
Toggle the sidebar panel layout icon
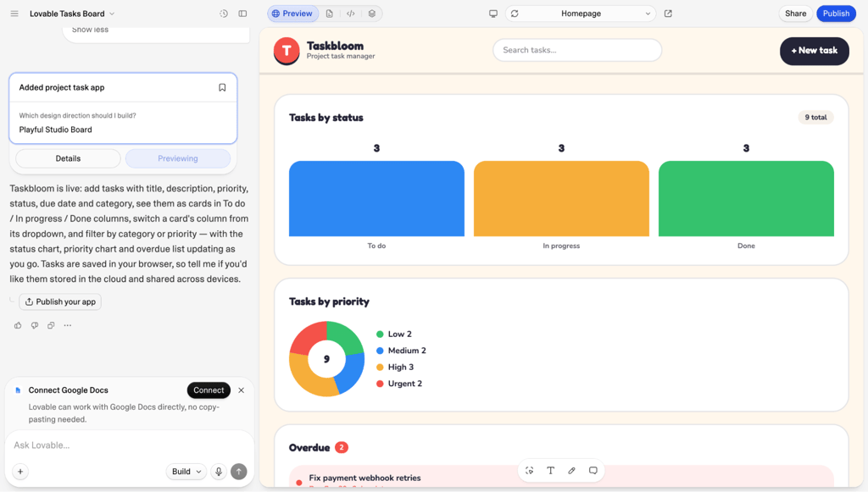coord(242,14)
